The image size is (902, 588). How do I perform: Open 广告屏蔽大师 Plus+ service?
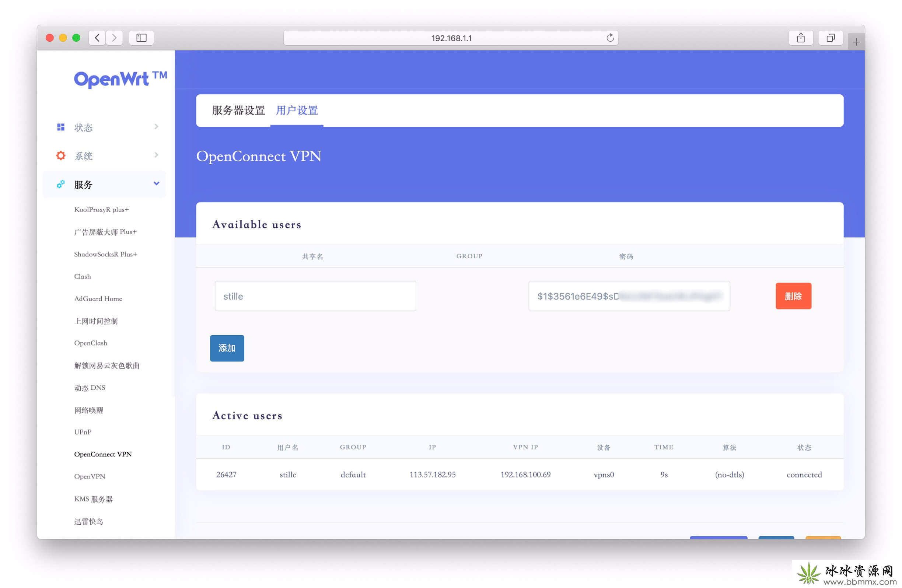pyautogui.click(x=105, y=232)
